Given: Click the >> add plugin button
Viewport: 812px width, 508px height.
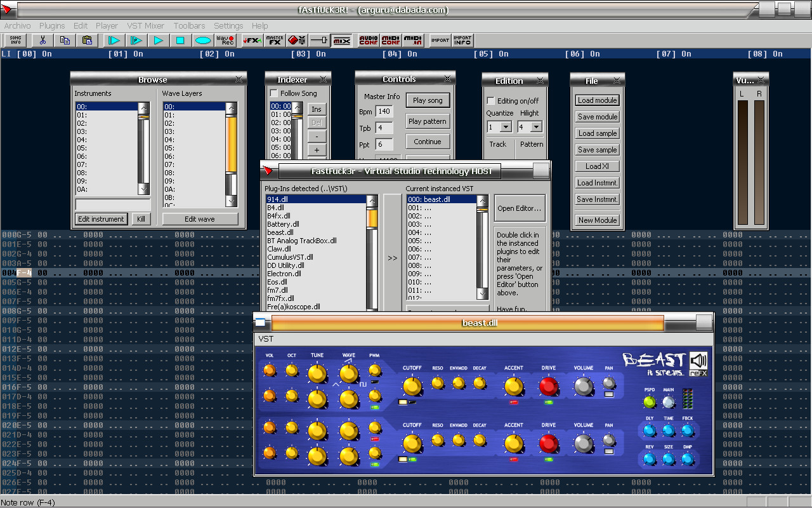Looking at the screenshot, I should pos(393,258).
